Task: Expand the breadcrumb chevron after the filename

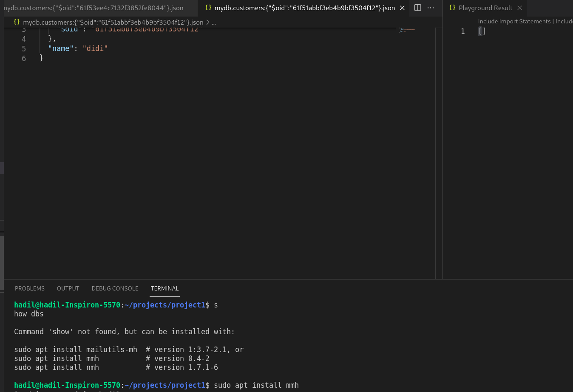Action: point(208,22)
